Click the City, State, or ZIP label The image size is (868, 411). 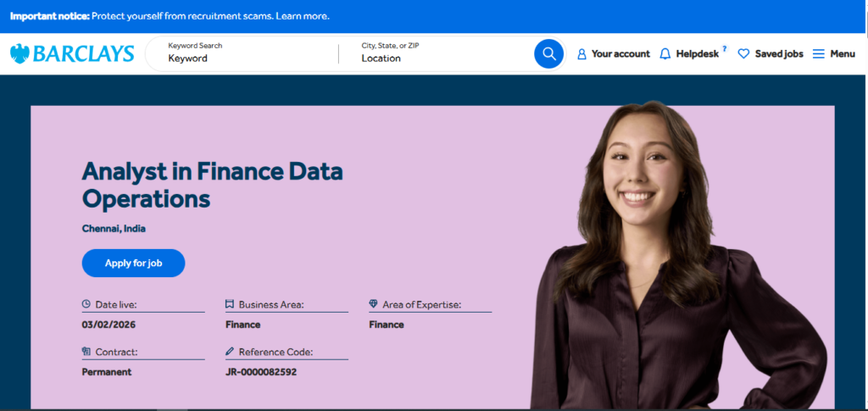point(390,46)
